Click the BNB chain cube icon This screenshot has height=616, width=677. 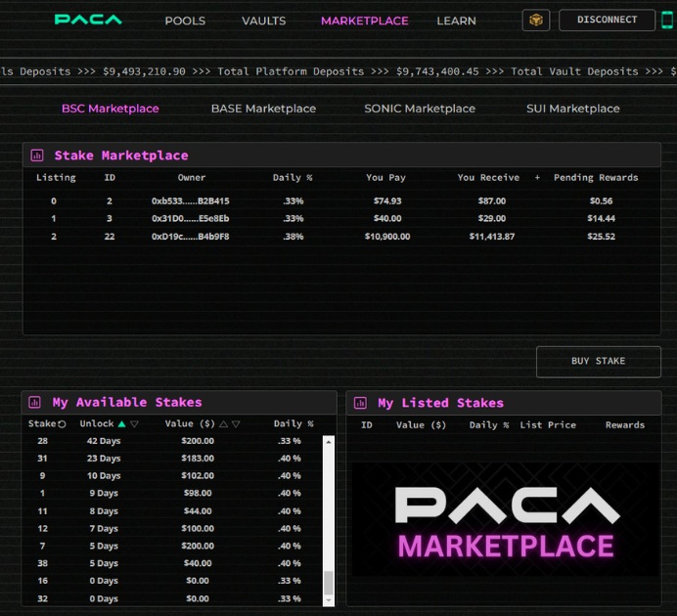coord(536,20)
